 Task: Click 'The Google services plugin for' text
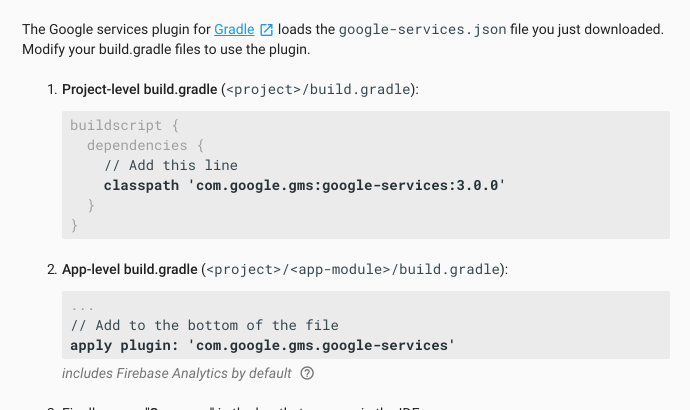(x=116, y=30)
